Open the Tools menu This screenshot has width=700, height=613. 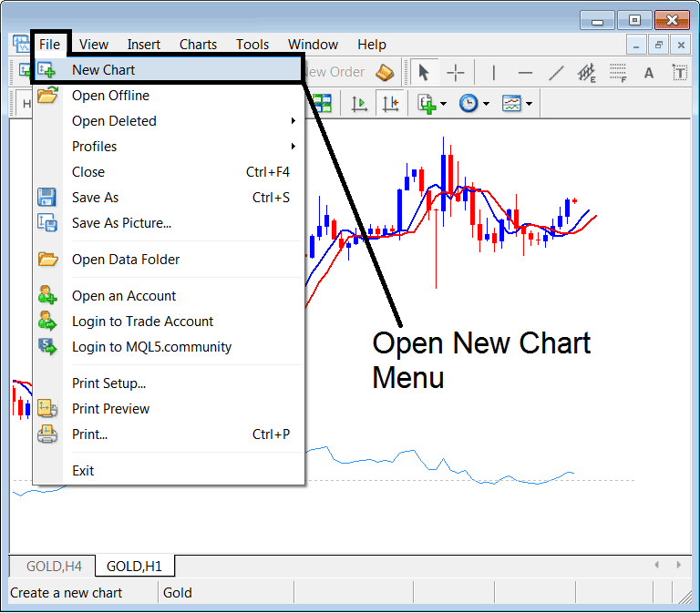point(252,44)
